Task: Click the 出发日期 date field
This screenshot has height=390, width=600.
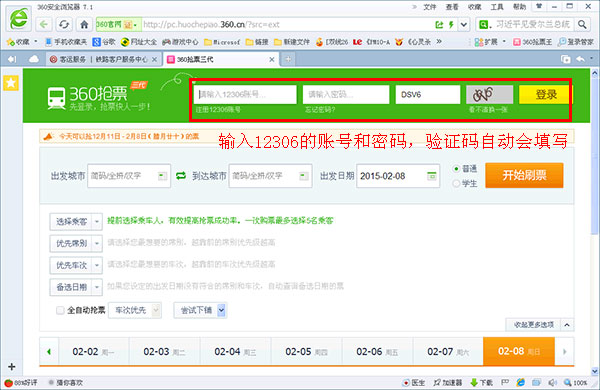Action: pyautogui.click(x=398, y=176)
